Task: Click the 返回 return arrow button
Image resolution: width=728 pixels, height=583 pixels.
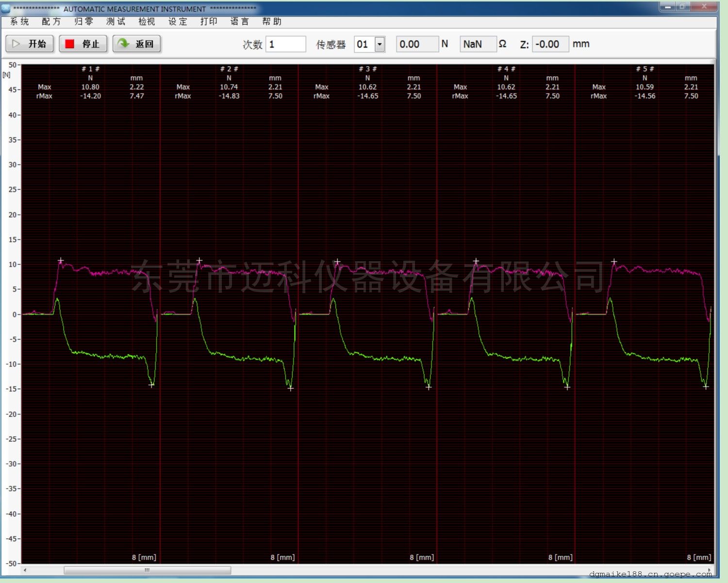Action: point(136,44)
